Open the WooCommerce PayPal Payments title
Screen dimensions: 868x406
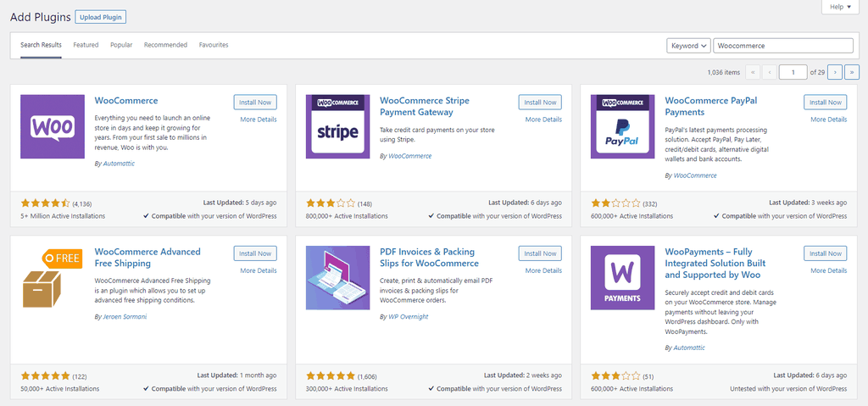tap(711, 106)
